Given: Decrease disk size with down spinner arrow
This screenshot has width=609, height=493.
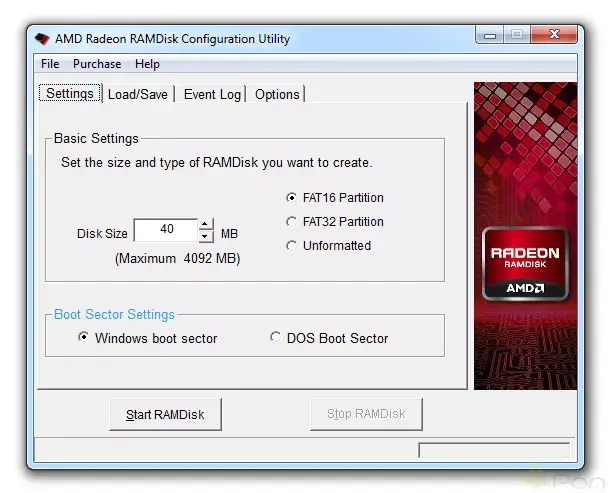Looking at the screenshot, I should pos(205,236).
